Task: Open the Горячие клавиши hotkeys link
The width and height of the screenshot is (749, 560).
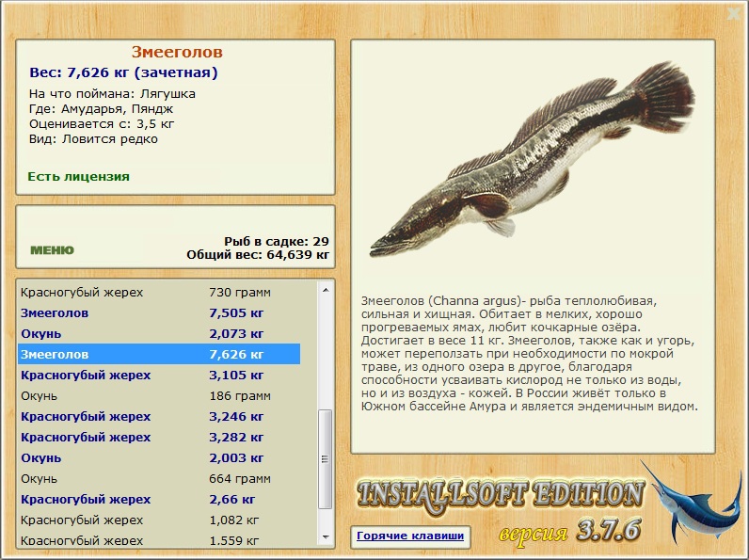Action: [410, 536]
